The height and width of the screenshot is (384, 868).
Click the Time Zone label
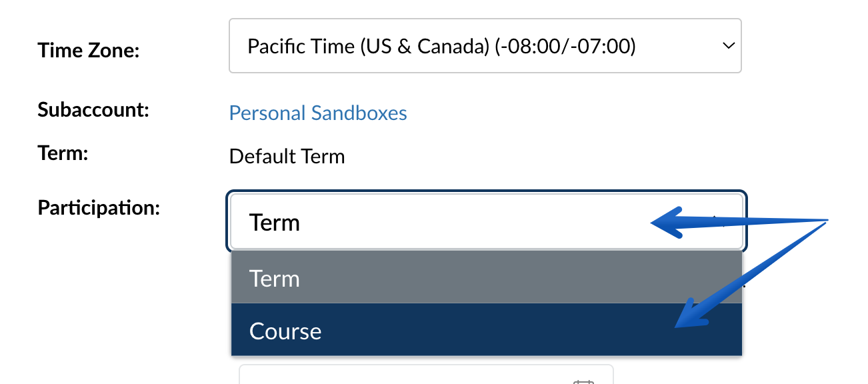[89, 50]
